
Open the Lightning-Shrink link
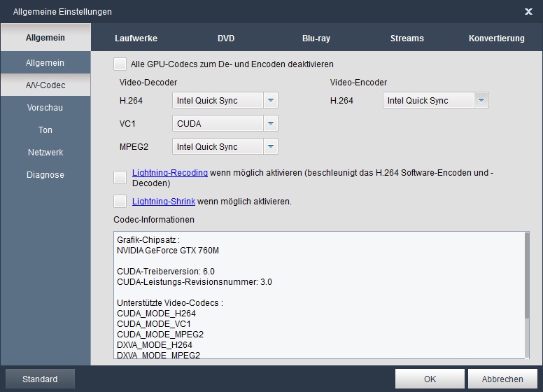click(164, 201)
